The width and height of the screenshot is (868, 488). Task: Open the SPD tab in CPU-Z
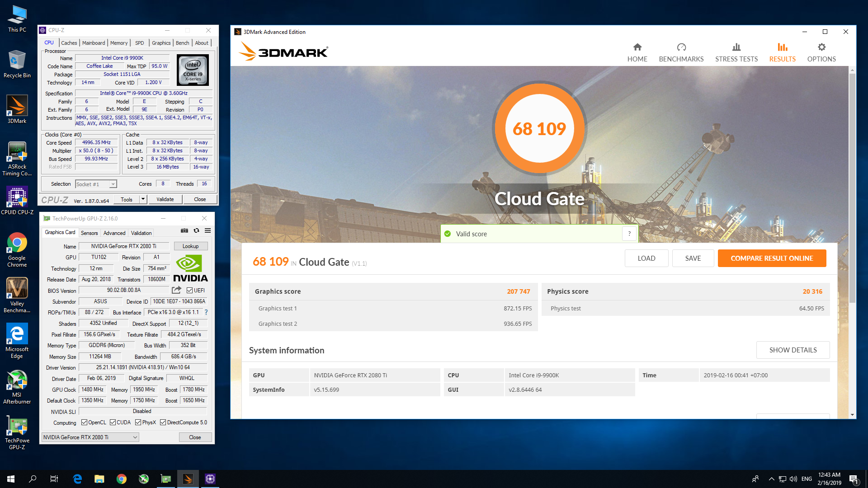(140, 43)
